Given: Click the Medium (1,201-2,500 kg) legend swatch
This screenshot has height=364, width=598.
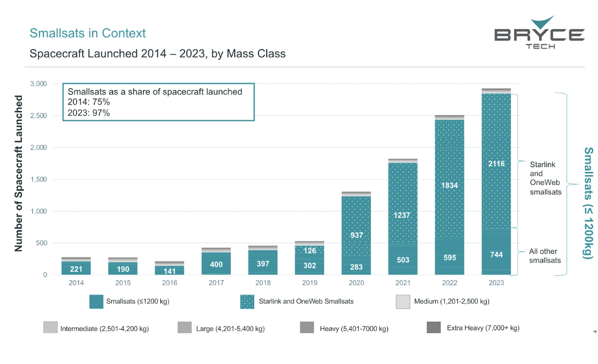Looking at the screenshot, I should pos(403,301).
